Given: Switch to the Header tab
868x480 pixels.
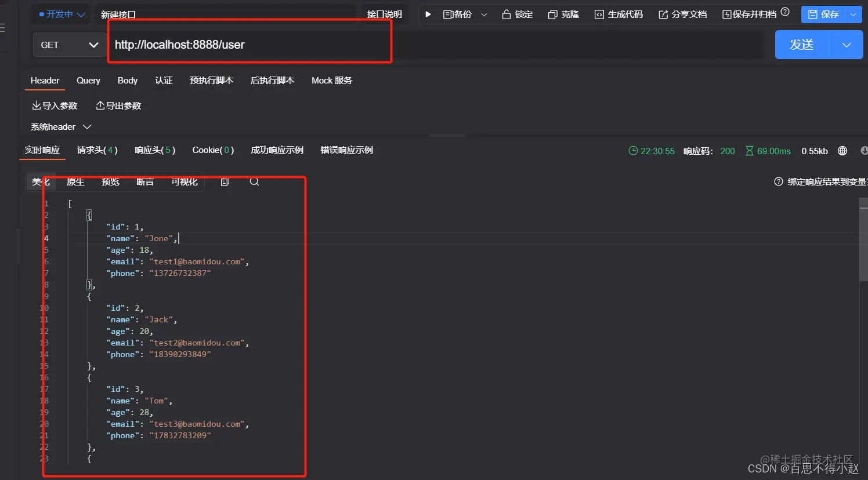Looking at the screenshot, I should (45, 81).
